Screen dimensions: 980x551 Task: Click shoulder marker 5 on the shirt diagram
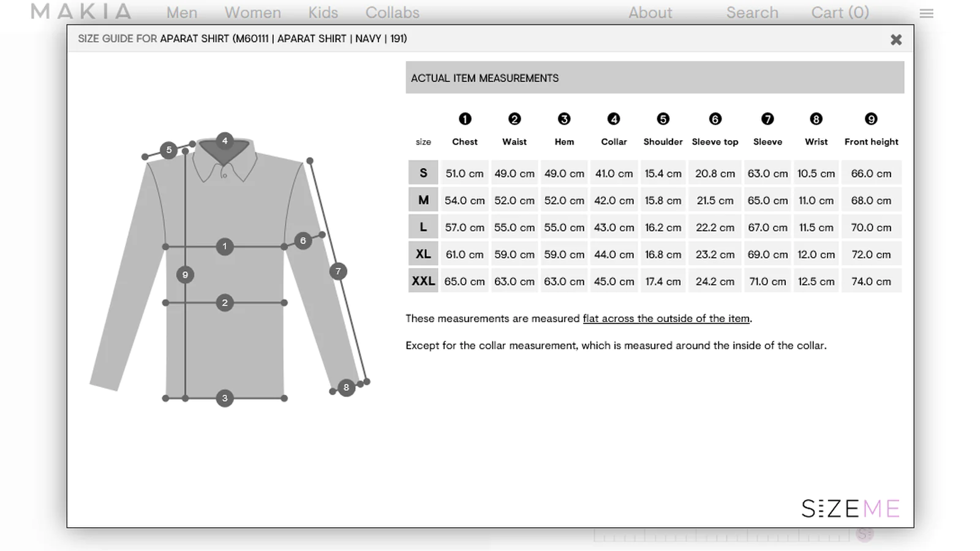click(169, 149)
